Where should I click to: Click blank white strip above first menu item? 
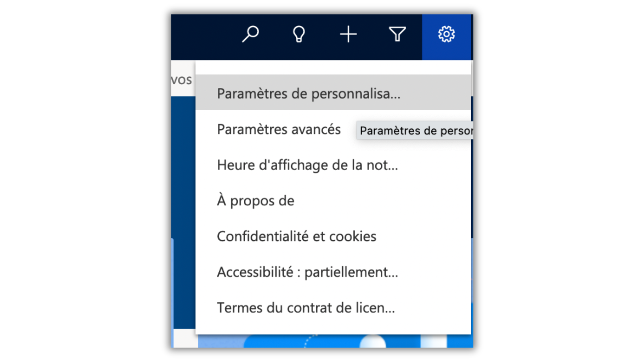[333, 67]
